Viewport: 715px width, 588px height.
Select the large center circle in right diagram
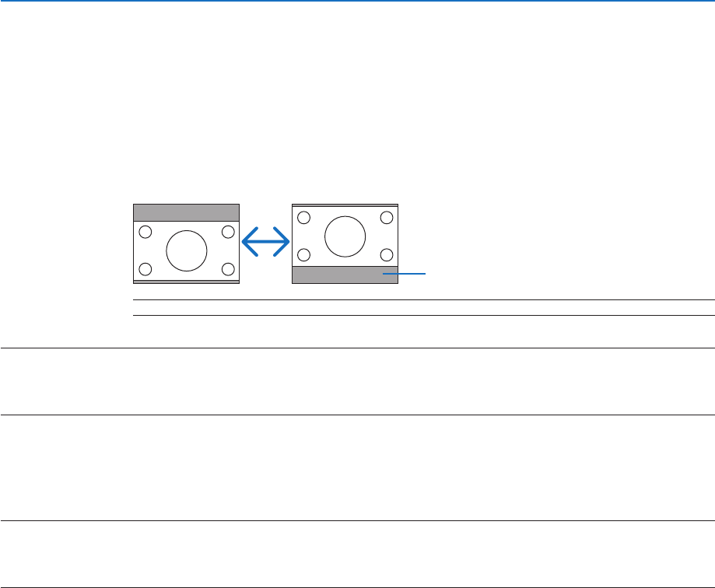(345, 236)
